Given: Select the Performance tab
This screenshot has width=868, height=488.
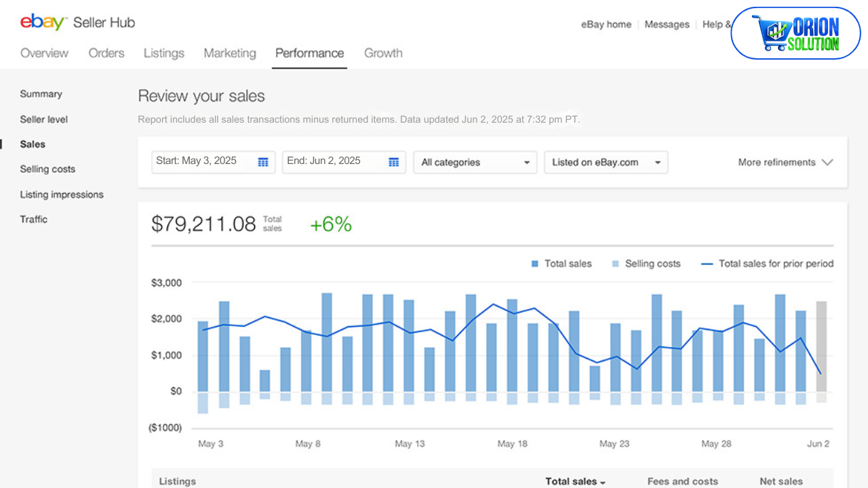Looking at the screenshot, I should click(x=310, y=53).
